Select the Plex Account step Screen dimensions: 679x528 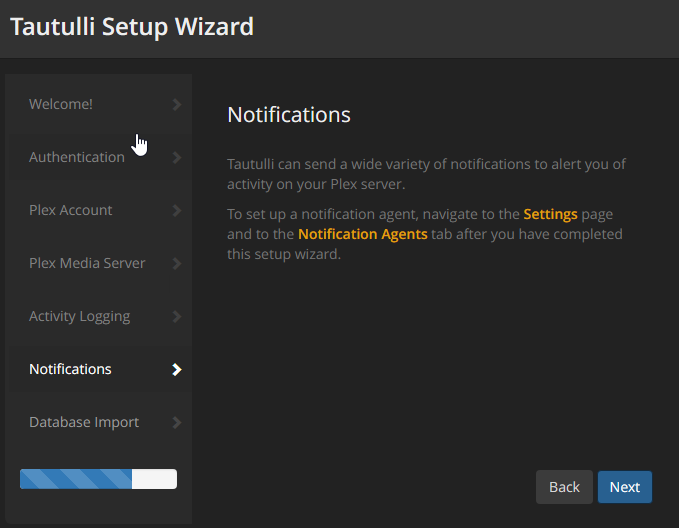pyautogui.click(x=71, y=210)
